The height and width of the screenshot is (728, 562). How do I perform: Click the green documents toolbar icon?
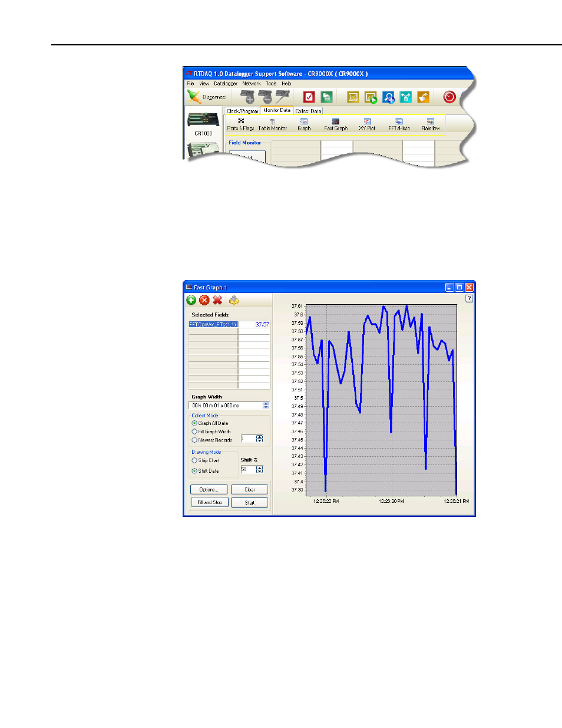coord(326,97)
